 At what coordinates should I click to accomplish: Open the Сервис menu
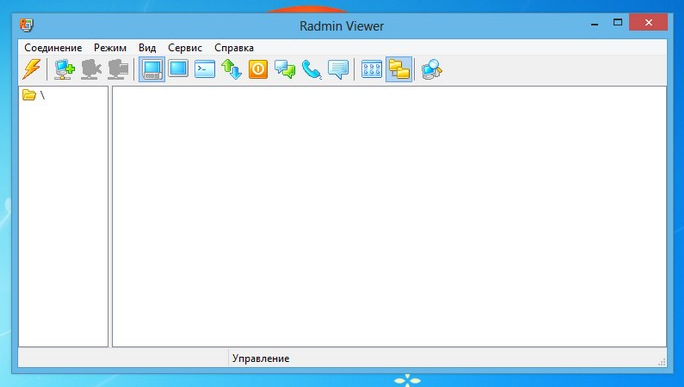click(x=185, y=48)
